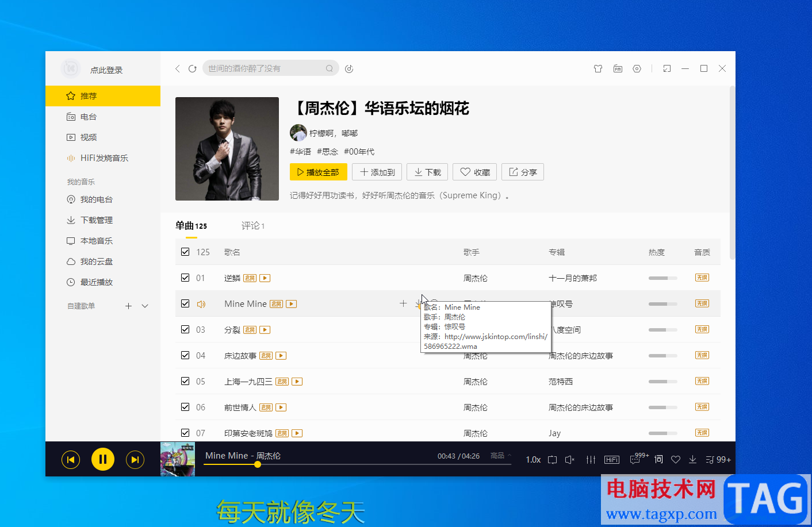
Task: Open 我的电台 in the sidebar
Action: [x=103, y=199]
